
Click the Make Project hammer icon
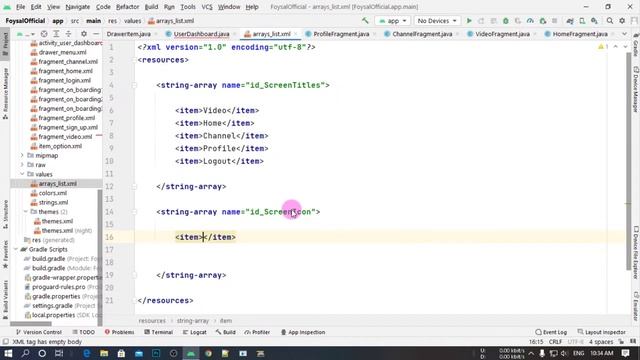coord(365,21)
